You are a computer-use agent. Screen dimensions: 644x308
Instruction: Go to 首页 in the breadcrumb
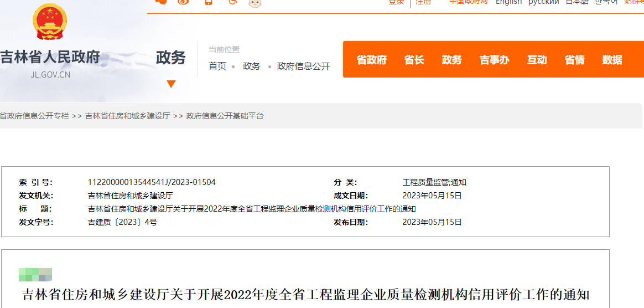click(x=217, y=66)
